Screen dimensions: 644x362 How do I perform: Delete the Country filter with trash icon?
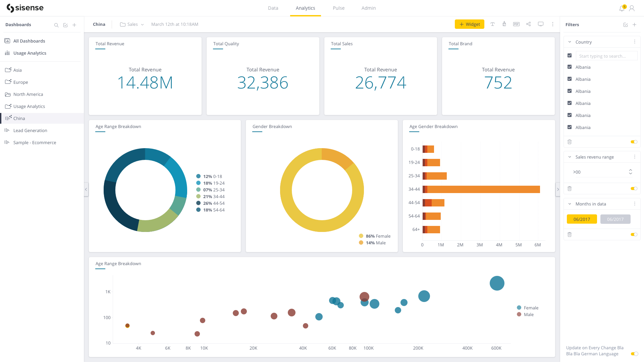coord(570,142)
